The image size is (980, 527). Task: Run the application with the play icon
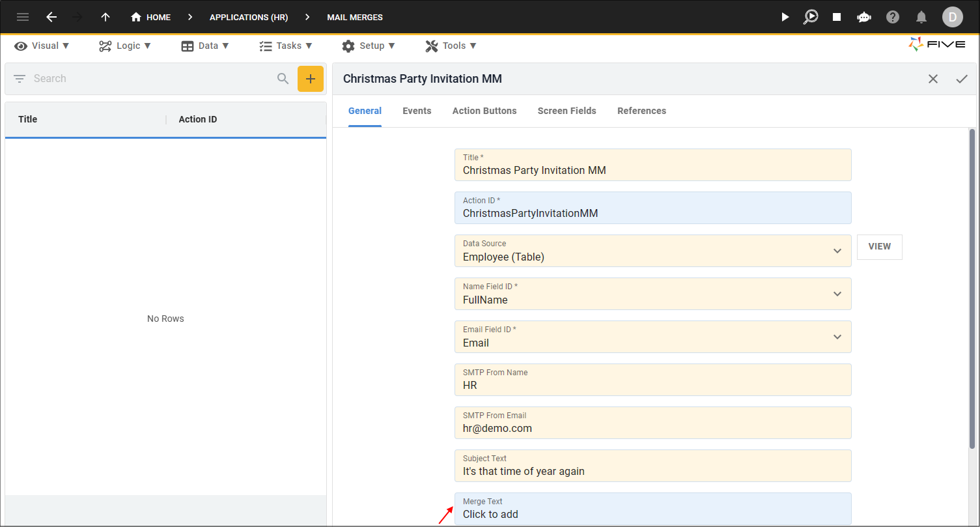785,17
